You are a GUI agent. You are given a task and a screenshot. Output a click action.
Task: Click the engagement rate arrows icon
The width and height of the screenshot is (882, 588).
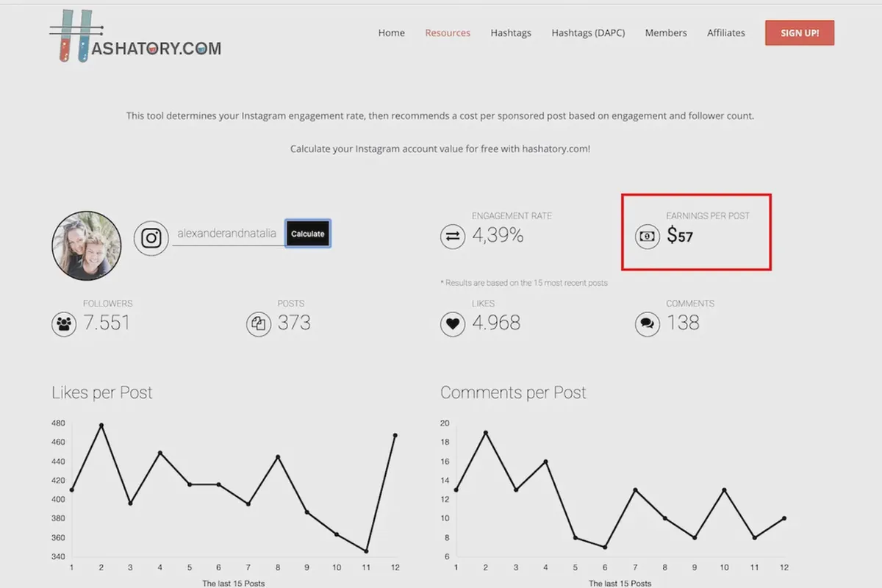pyautogui.click(x=453, y=237)
